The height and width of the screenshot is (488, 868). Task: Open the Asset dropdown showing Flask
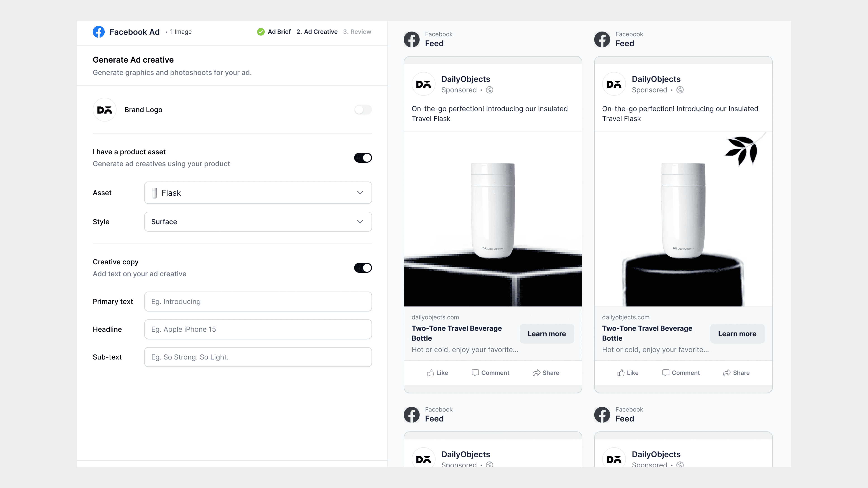pyautogui.click(x=258, y=193)
